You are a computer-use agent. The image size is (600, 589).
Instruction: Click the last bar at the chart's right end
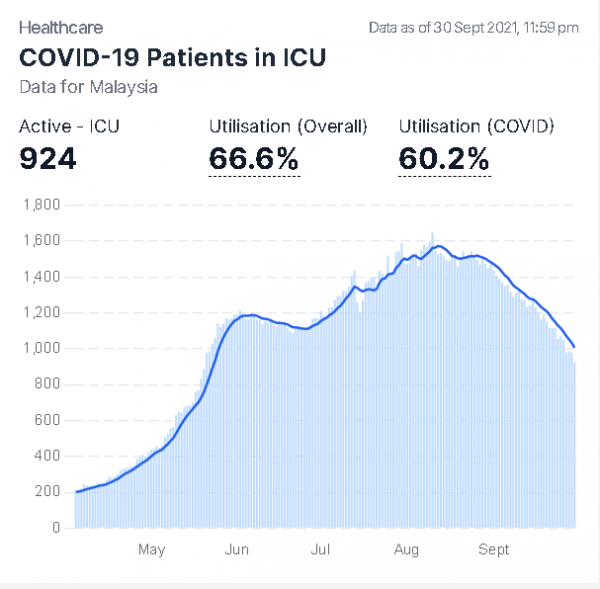574,445
